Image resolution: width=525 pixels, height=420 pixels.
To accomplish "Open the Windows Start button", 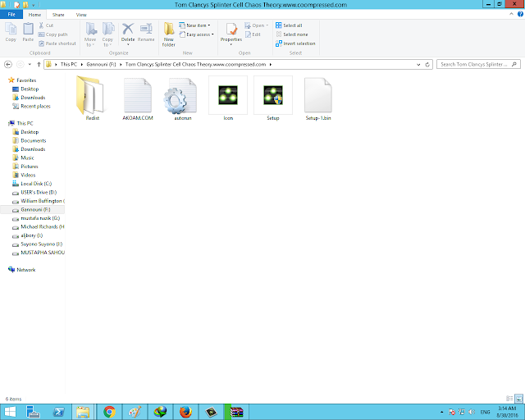I will click(10, 412).
